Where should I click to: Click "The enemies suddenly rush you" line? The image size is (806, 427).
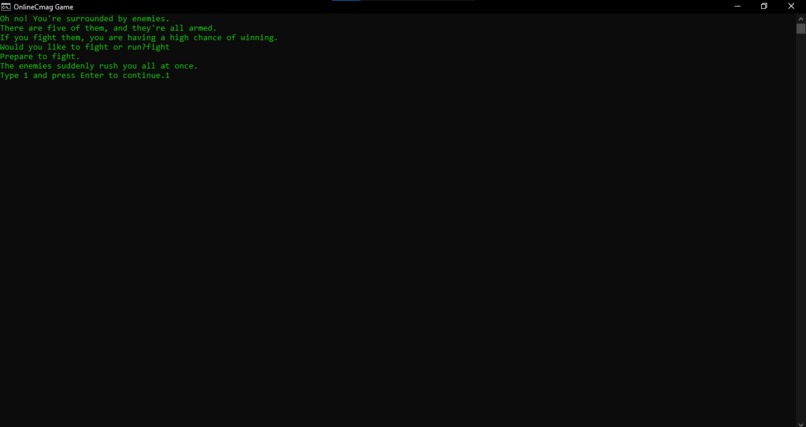point(99,66)
